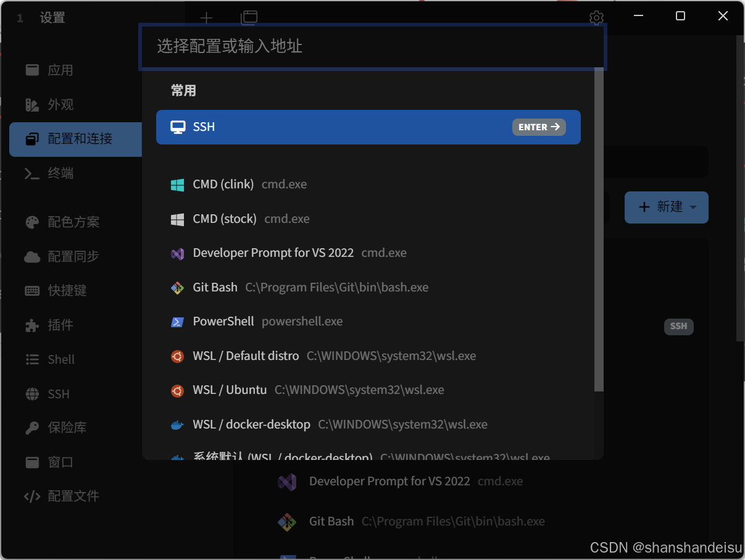Image resolution: width=745 pixels, height=560 pixels.
Task: Click the profile selector scrollbar
Action: (x=599, y=230)
